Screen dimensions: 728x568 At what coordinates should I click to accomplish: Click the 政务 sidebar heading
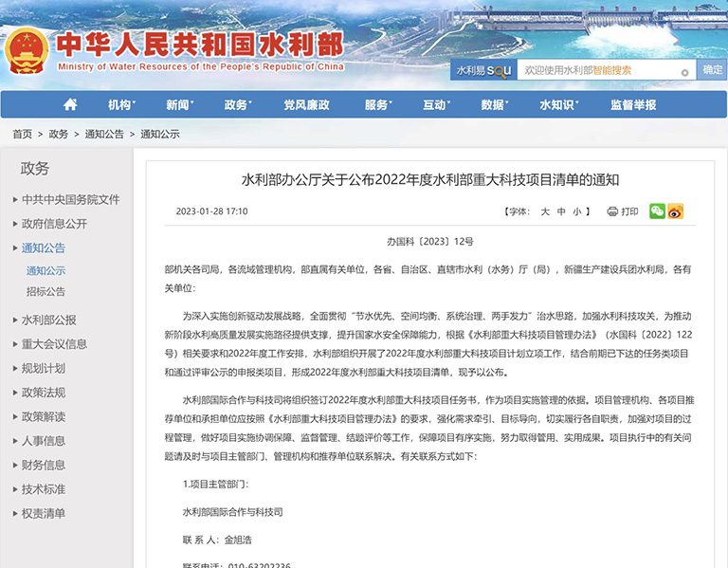pos(35,168)
